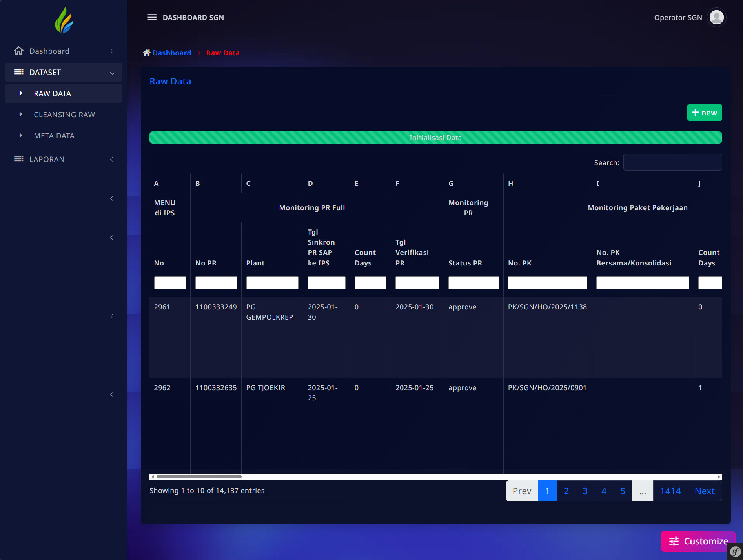Click the Operator SGN username

pyautogui.click(x=678, y=17)
